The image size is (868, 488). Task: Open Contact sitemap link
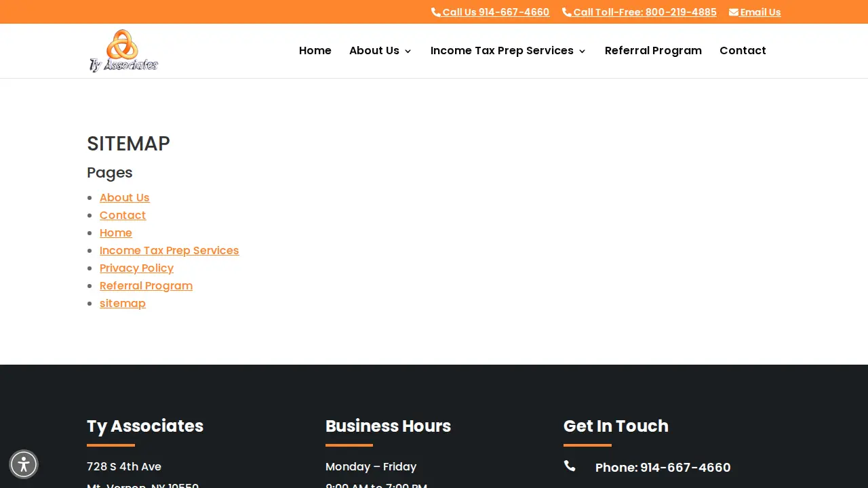coord(123,215)
